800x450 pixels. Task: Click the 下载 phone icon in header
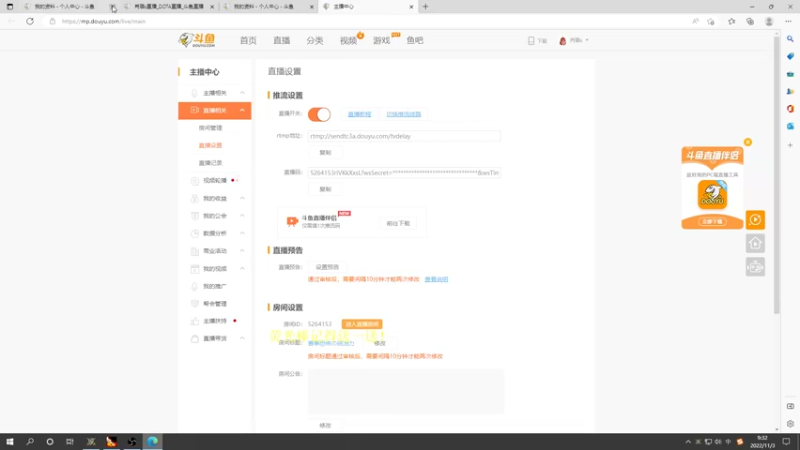[531, 40]
